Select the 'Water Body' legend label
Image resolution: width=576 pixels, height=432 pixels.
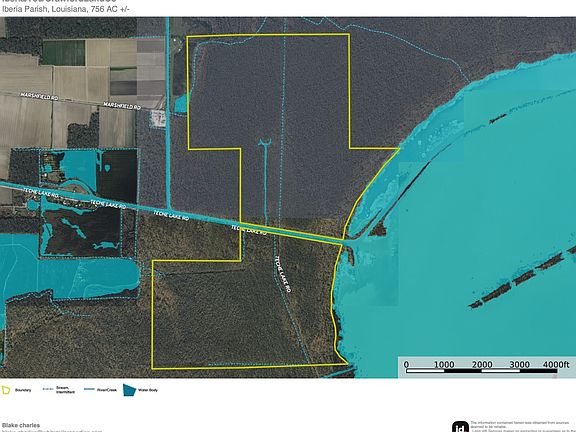click(x=148, y=390)
